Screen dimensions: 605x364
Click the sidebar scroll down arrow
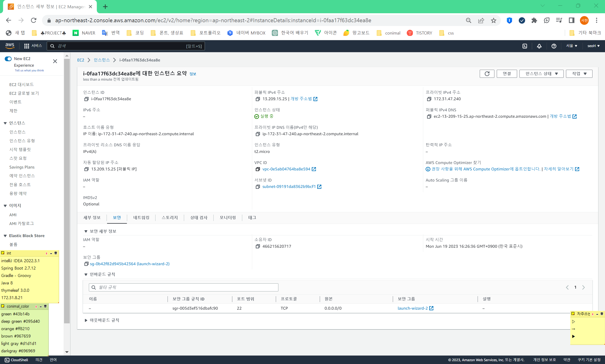[67, 352]
